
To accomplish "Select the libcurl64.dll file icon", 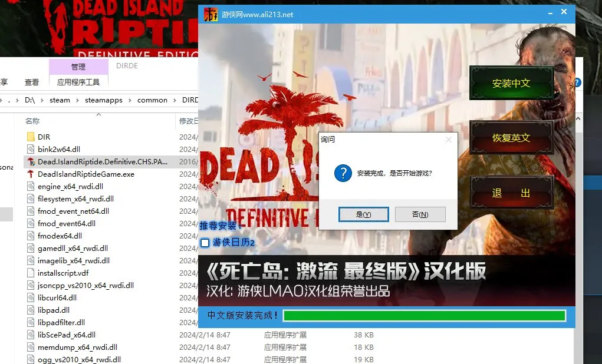I will pyautogui.click(x=31, y=297).
